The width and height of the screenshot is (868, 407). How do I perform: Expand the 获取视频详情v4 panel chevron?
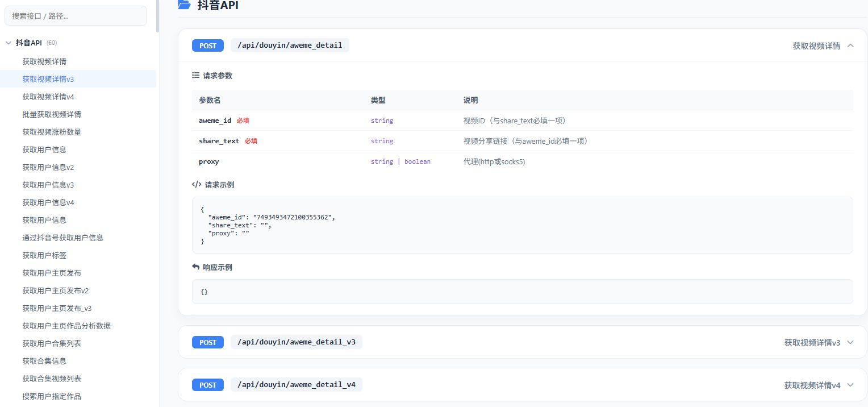(x=850, y=385)
